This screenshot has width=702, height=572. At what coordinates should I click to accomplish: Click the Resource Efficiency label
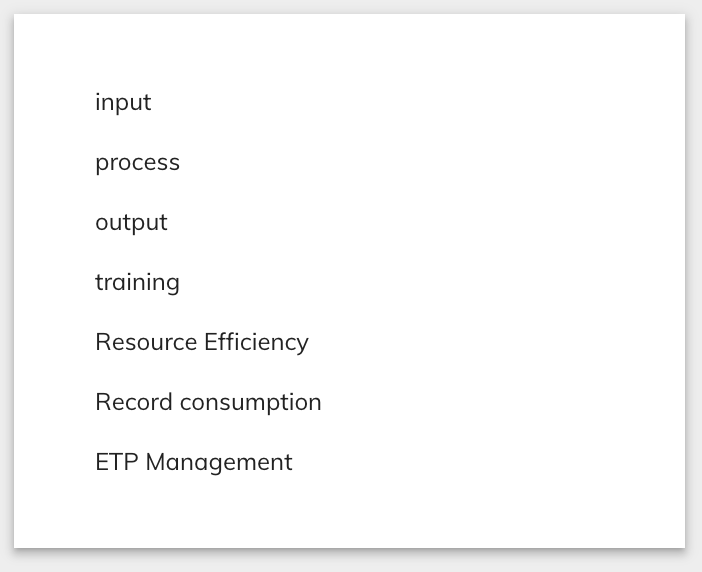202,342
